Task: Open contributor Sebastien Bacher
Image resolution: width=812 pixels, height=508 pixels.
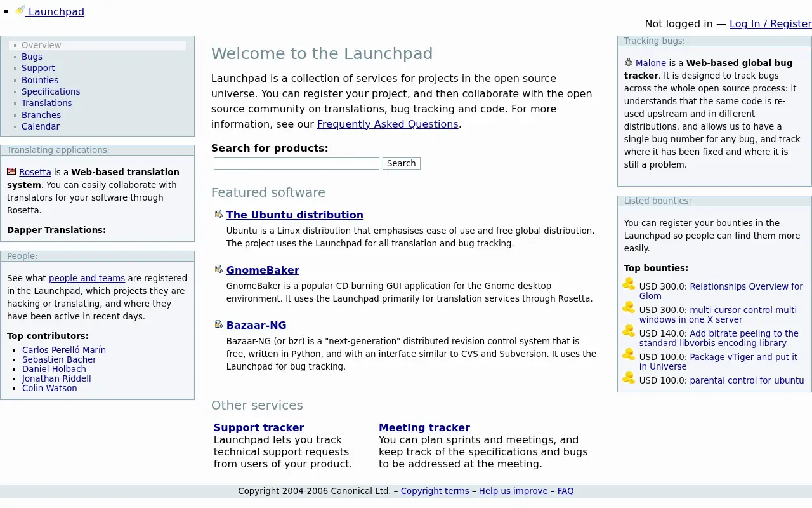Action: (59, 359)
